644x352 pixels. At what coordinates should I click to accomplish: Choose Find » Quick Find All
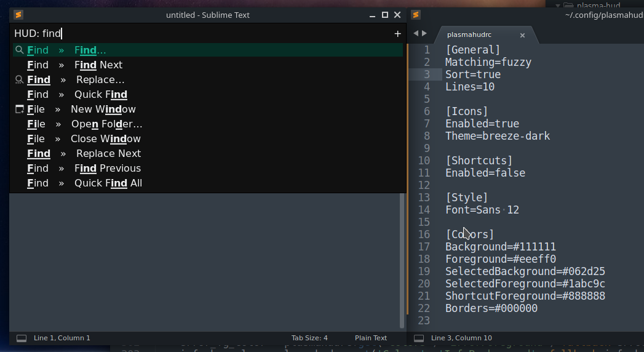point(208,183)
